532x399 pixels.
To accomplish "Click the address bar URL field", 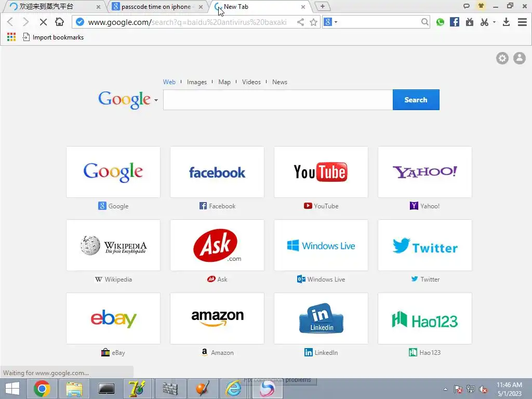I will (187, 22).
